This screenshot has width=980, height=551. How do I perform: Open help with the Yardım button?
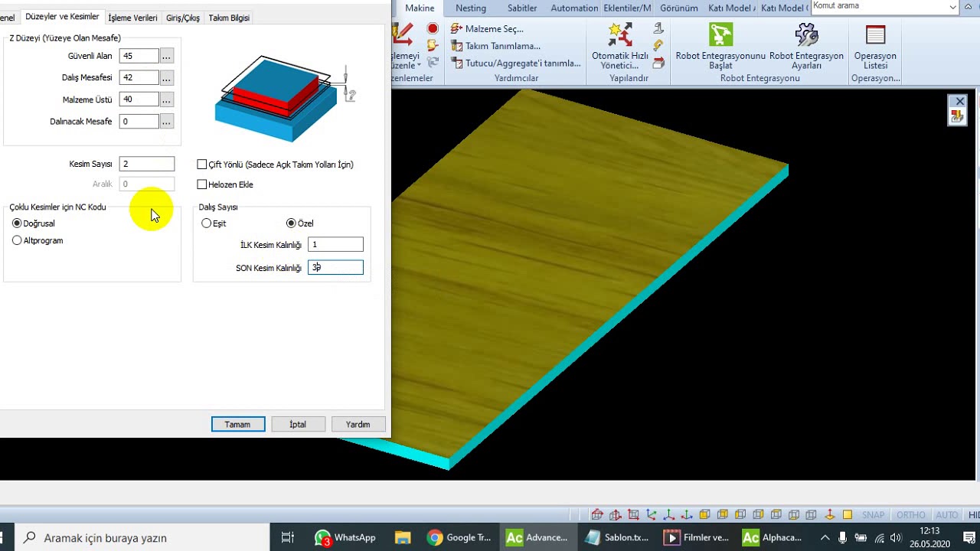(x=358, y=424)
